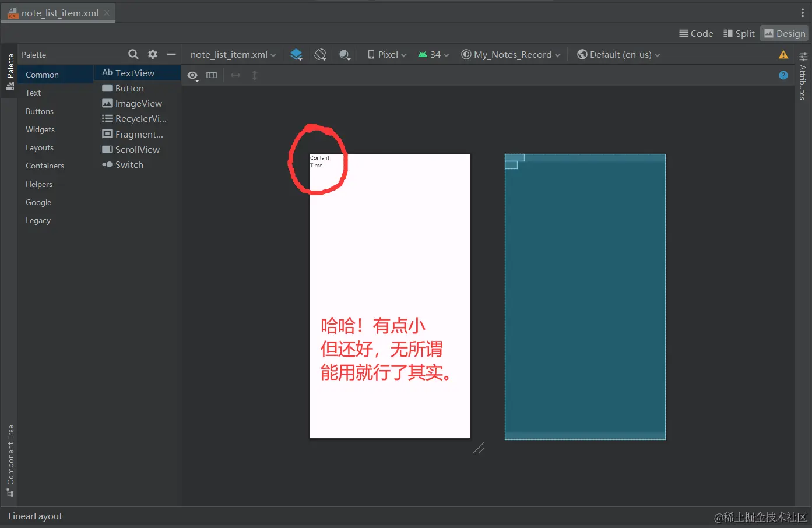Pick ImageView from the palette
The width and height of the screenshot is (812, 528).
click(138, 103)
